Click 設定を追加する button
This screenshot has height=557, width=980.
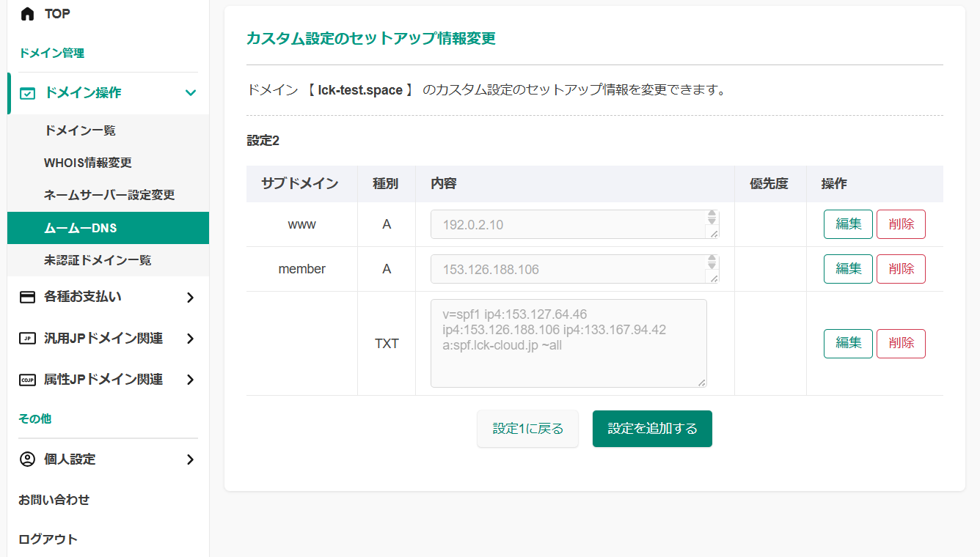[x=652, y=429]
